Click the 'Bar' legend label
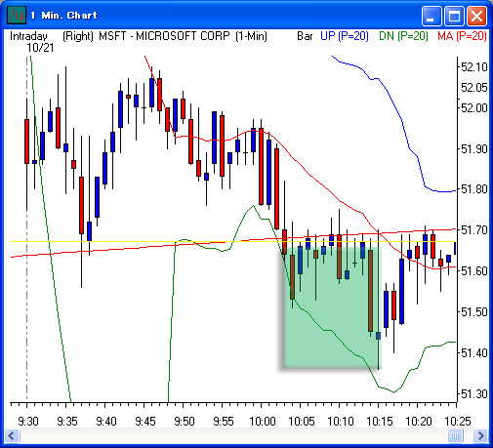This screenshot has width=493, height=448. pos(305,36)
